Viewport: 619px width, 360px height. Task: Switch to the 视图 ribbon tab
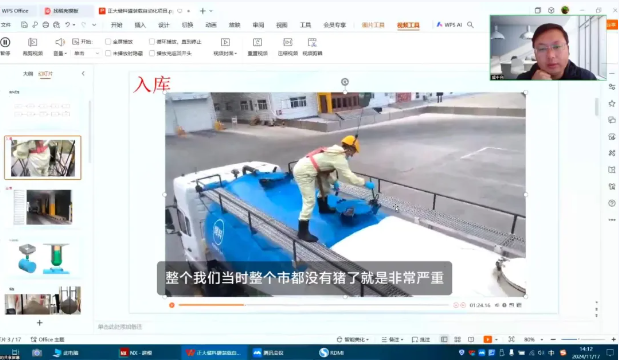click(281, 25)
